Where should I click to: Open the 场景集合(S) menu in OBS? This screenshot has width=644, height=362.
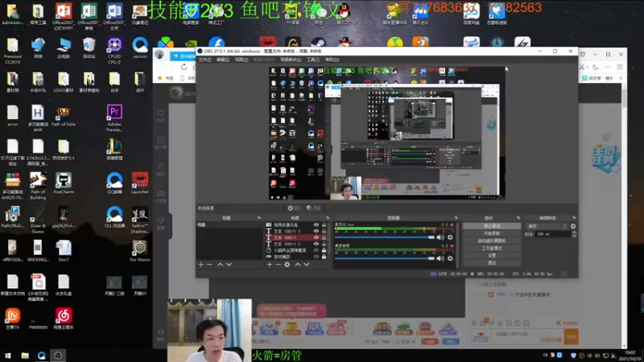coord(291,60)
